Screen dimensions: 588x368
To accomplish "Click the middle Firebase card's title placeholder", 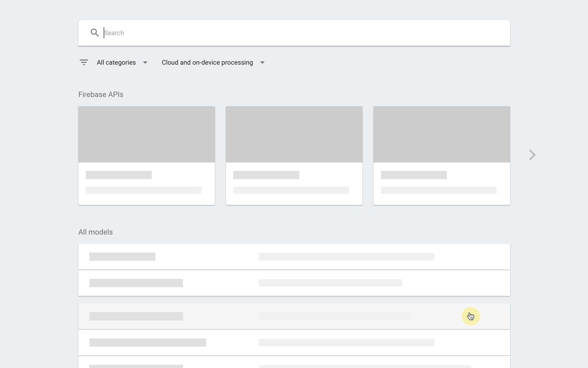I will (266, 175).
